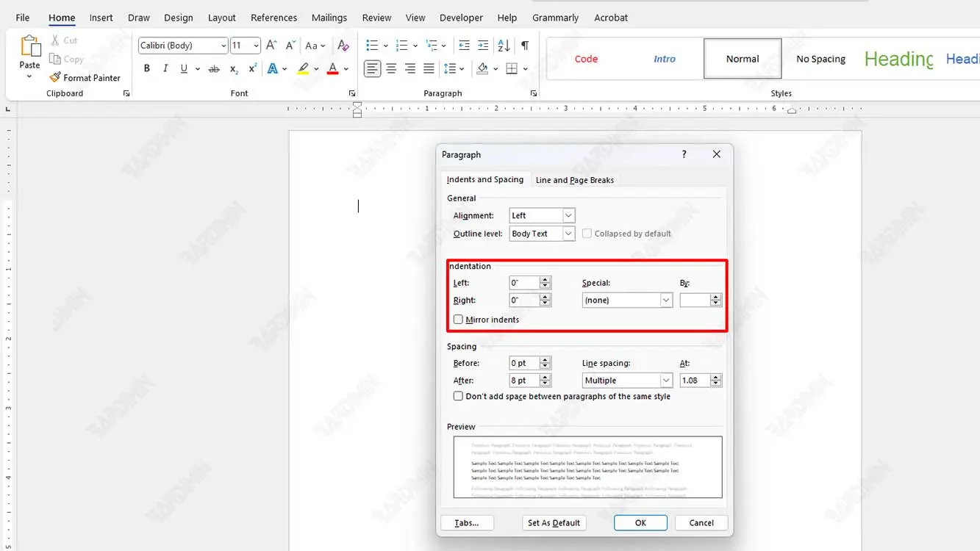Click the Left indentation field

point(524,283)
